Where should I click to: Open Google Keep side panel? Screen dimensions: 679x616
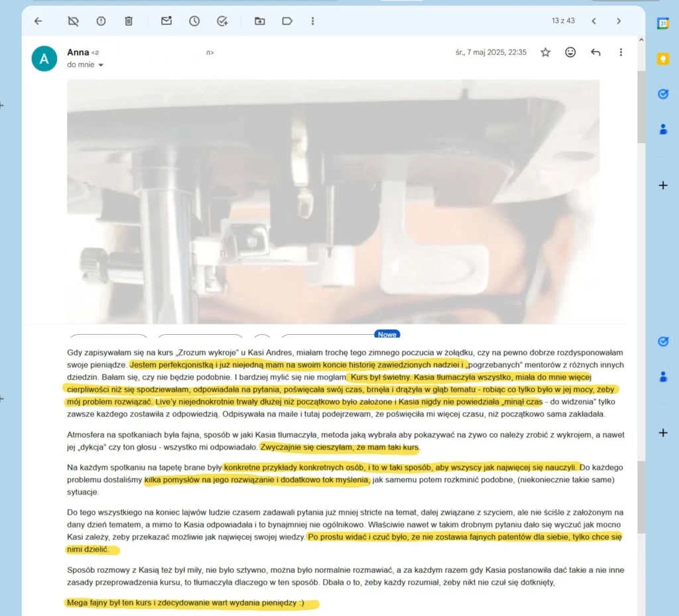point(662,59)
